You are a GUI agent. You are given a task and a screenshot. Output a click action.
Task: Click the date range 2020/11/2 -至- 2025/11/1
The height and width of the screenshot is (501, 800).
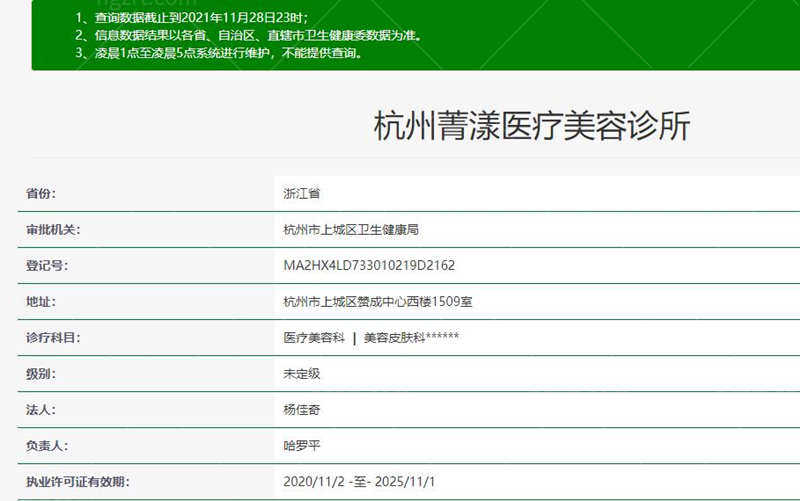[359, 482]
